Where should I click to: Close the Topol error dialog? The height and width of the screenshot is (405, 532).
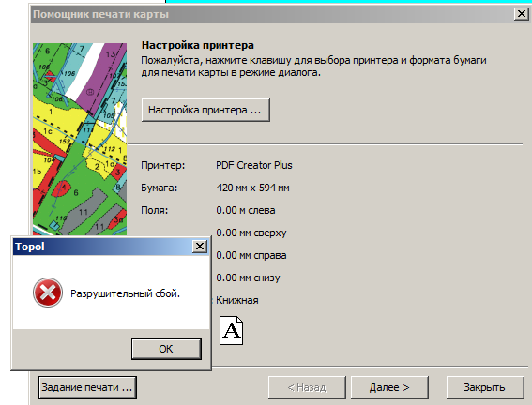click(x=200, y=246)
